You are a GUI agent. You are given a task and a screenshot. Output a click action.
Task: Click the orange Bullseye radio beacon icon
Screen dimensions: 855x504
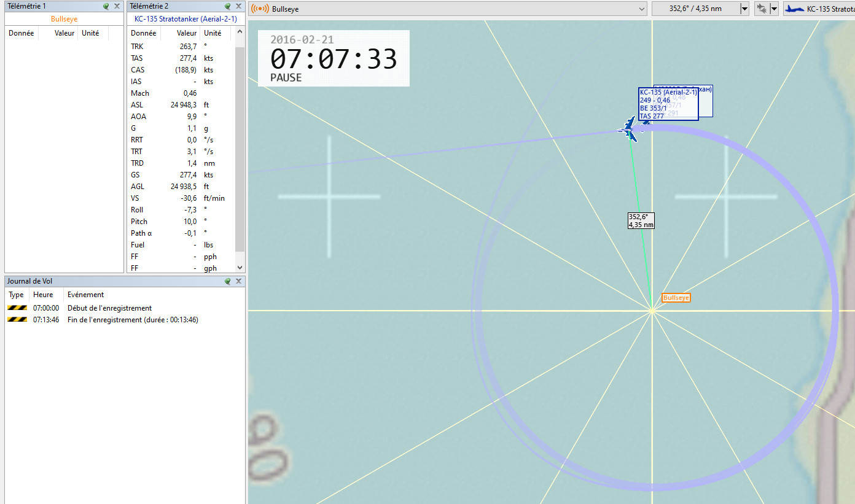[x=260, y=9]
